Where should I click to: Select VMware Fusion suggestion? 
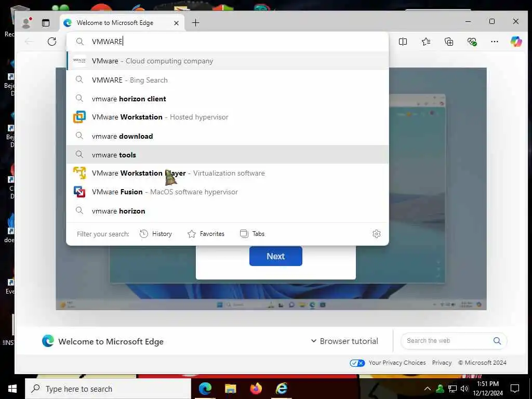click(228, 192)
